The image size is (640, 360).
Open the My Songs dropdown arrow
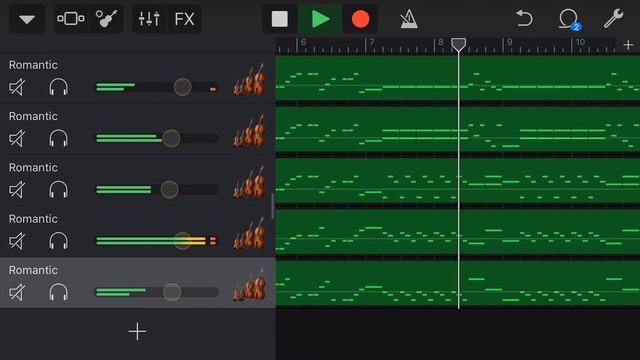27,19
